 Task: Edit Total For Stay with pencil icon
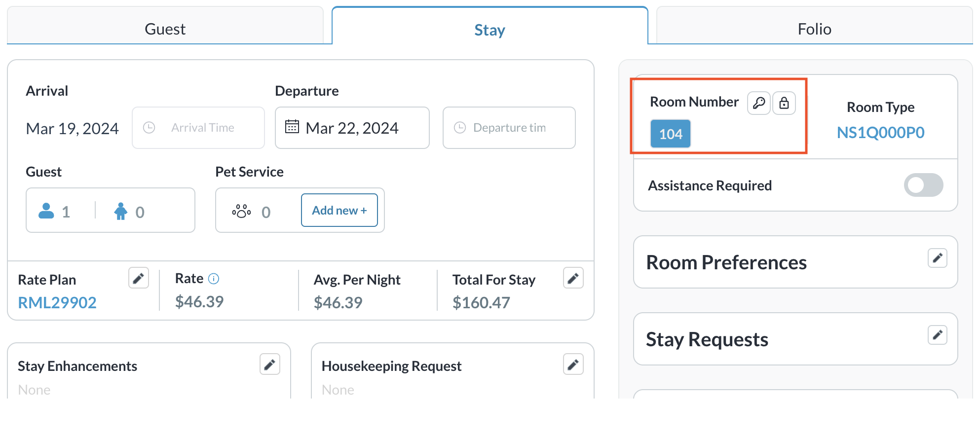573,278
